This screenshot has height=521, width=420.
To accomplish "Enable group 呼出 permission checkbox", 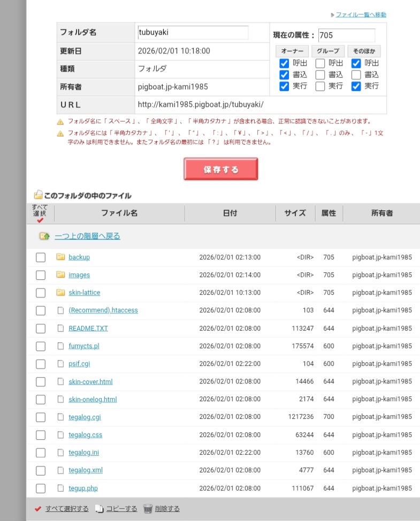I will (320, 63).
